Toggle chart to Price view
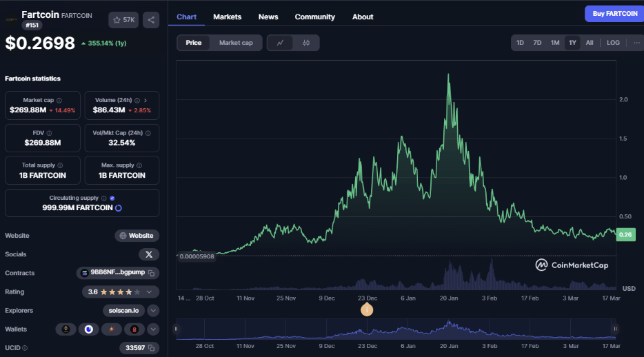 [x=194, y=43]
